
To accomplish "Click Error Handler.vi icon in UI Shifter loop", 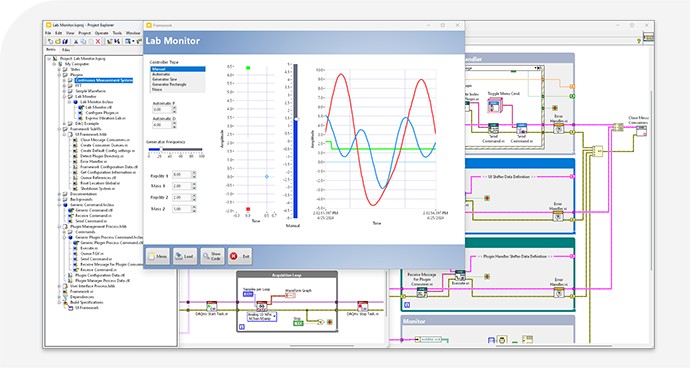I will click(x=558, y=216).
